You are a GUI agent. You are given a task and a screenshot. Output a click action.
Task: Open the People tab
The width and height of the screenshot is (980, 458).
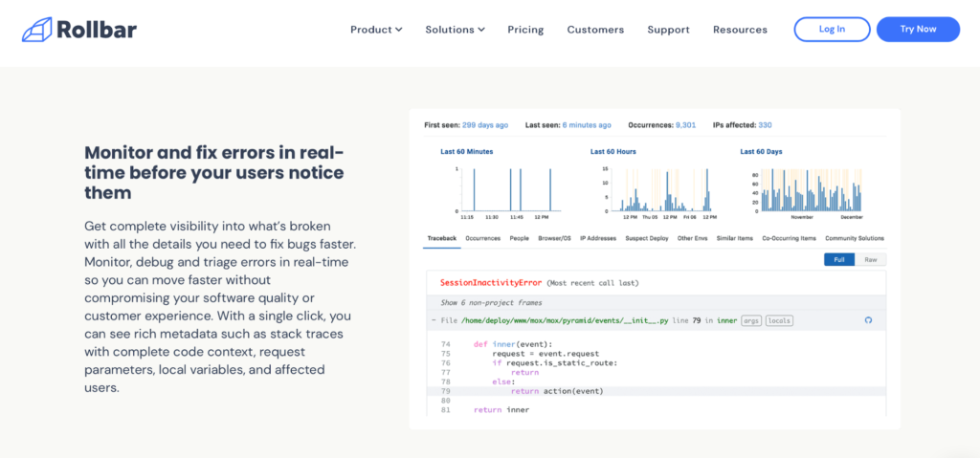(x=520, y=239)
